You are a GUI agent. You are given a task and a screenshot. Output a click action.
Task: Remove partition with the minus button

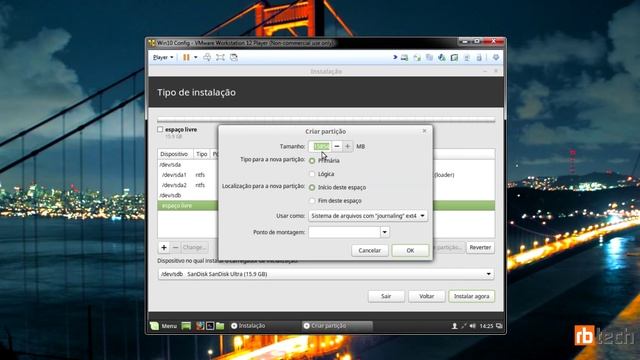click(175, 247)
